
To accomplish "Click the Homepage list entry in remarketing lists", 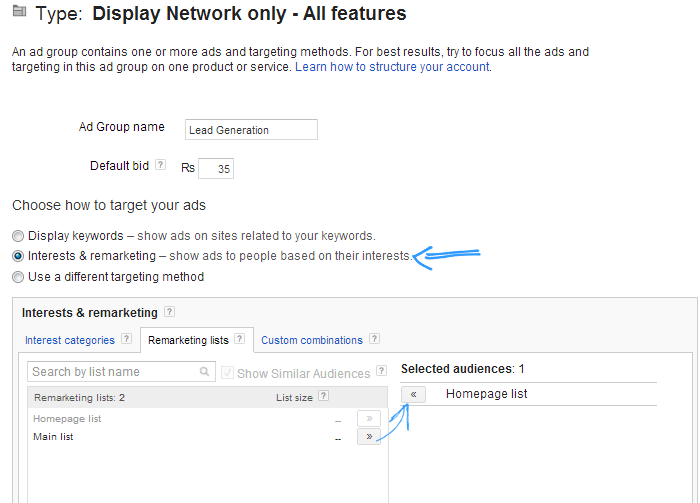I will coord(67,419).
